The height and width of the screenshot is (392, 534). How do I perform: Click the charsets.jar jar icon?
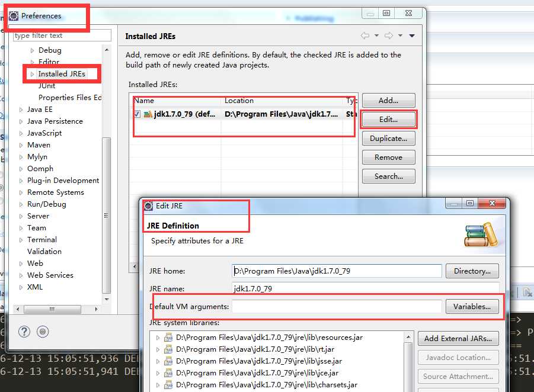168,385
